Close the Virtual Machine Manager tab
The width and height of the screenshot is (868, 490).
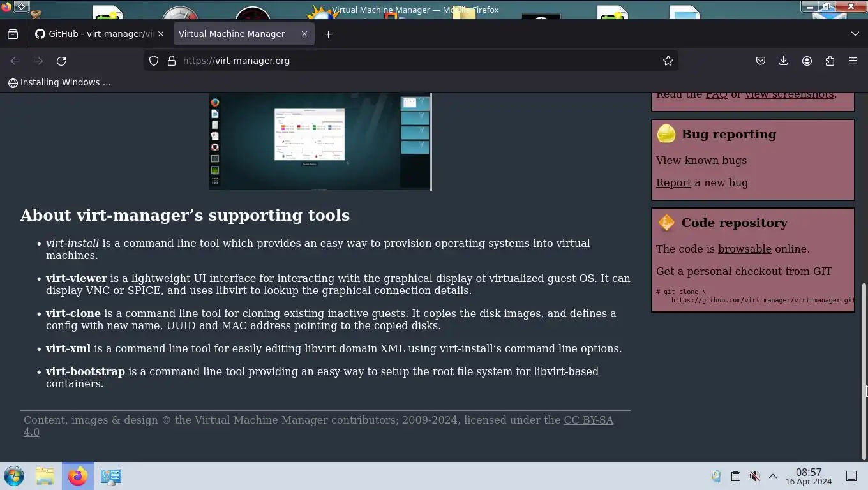click(304, 34)
